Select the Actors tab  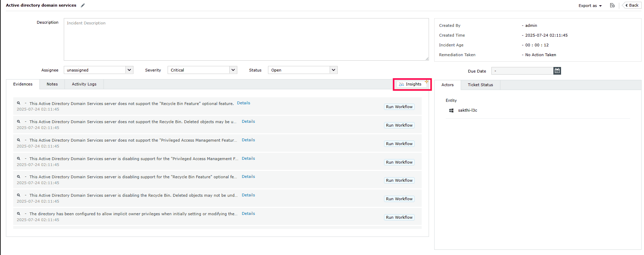click(x=448, y=85)
